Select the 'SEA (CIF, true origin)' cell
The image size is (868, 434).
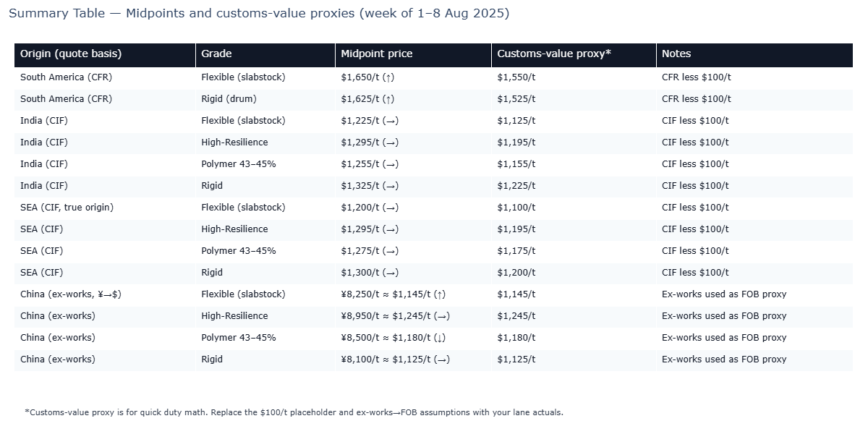coord(67,208)
